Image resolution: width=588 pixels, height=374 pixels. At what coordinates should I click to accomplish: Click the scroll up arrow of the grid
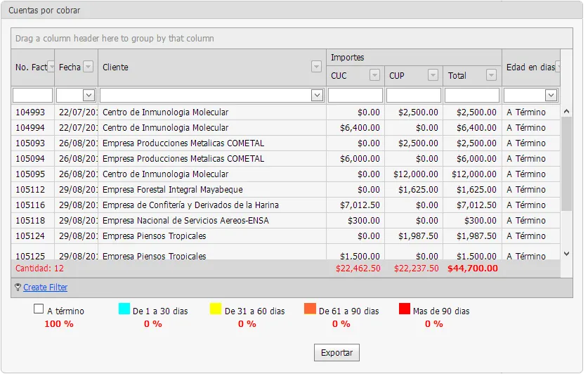coord(567,111)
